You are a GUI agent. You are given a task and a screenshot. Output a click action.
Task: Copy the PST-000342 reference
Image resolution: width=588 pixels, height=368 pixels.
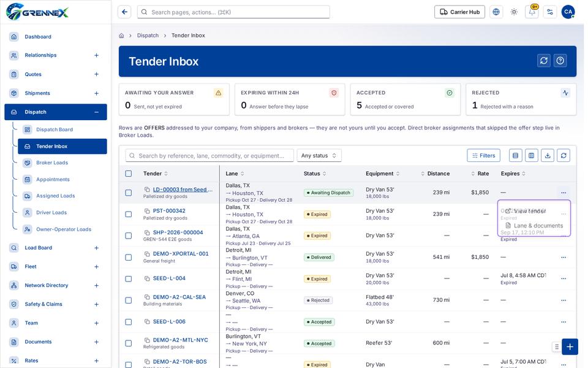click(x=147, y=211)
